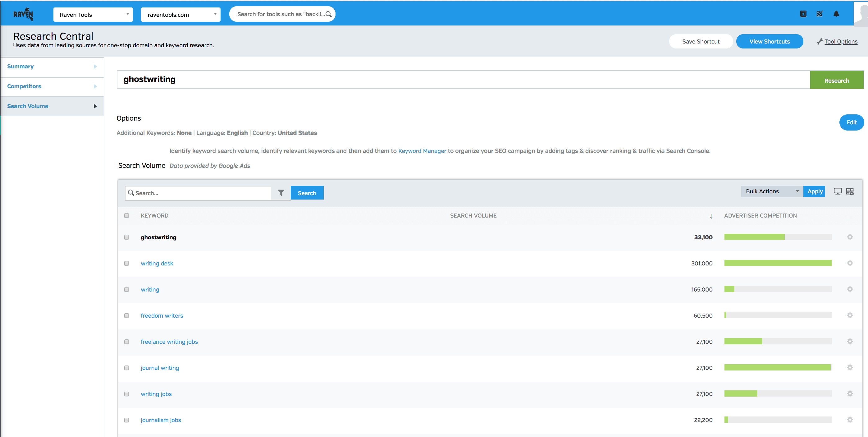Toggle the checkbox next to writing keyword
Screen dimensions: 868x437
point(127,289)
